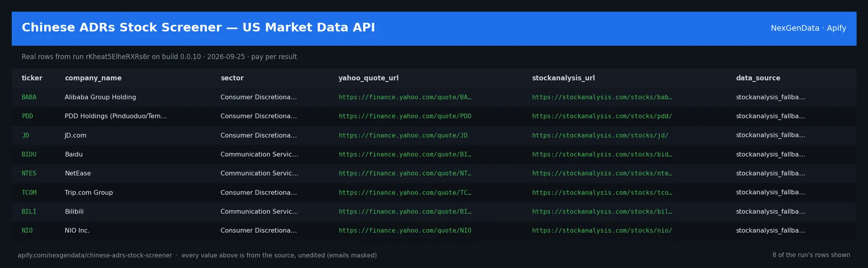Click PDD Holdings company name cell

[116, 116]
